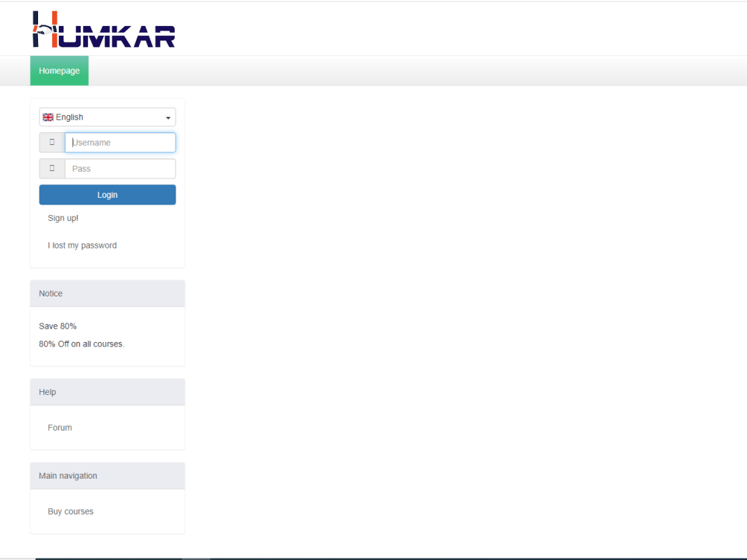Click the Notice panel header
Viewport: 747px width, 560px height.
(107, 293)
